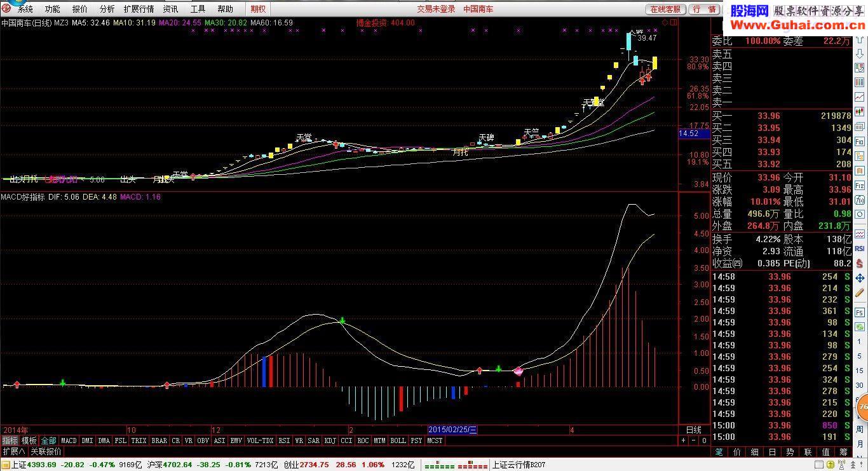Select the 指标 tab

(10, 440)
